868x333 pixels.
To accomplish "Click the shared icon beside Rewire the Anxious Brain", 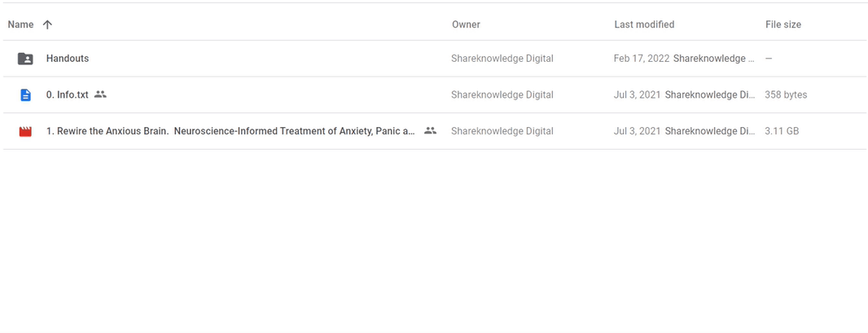I will 430,130.
